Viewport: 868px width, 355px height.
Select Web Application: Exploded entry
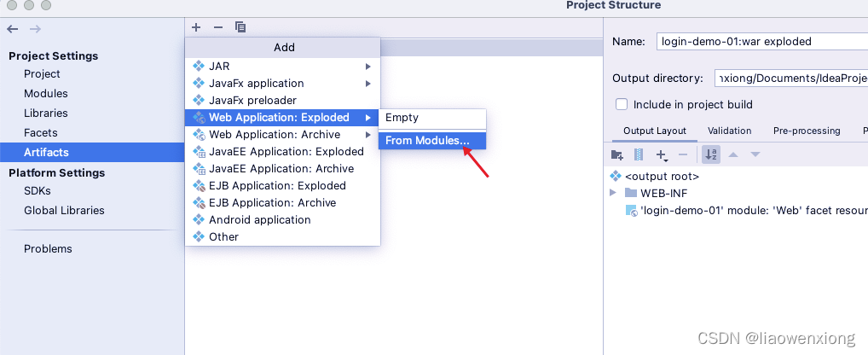coord(282,118)
